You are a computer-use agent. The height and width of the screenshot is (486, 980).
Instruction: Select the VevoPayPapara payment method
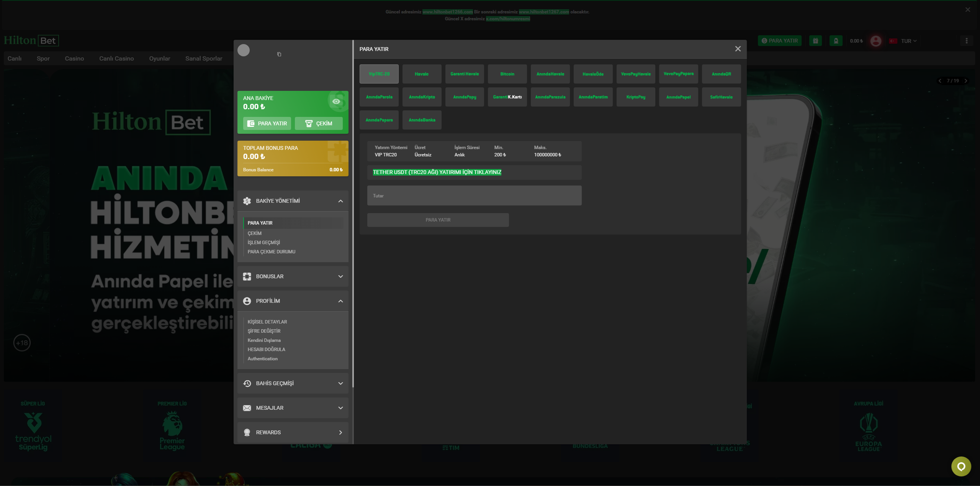679,74
